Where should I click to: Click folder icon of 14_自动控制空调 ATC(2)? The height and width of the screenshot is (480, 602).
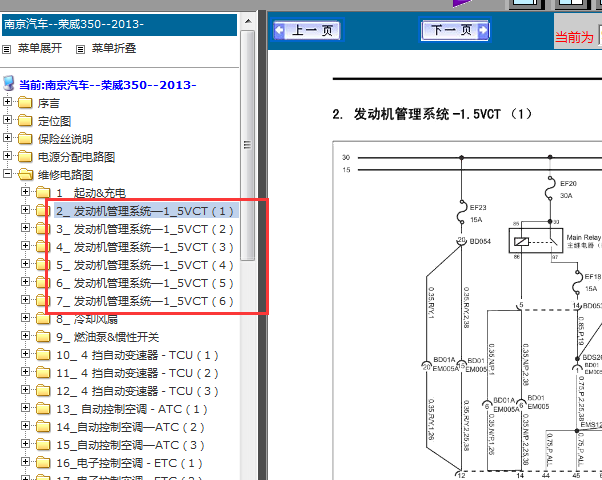[x=43, y=427]
